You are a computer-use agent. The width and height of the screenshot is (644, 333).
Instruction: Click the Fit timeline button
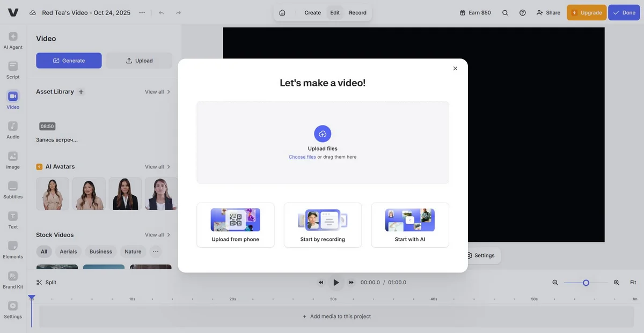[633, 282]
